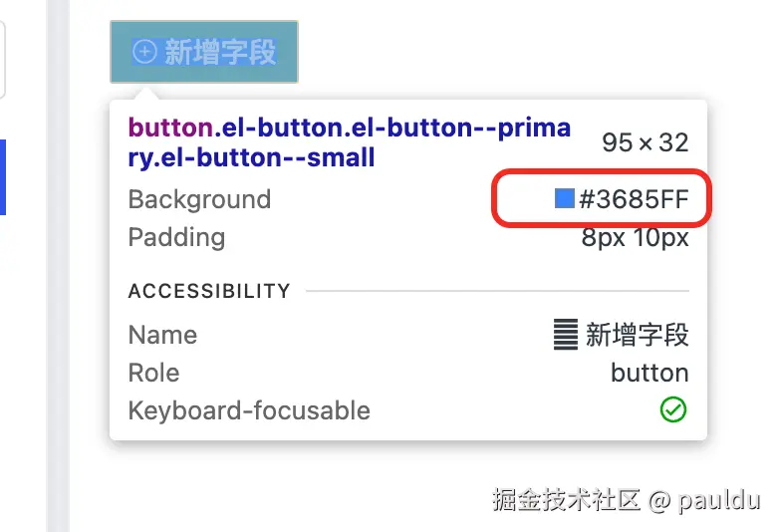Image resolution: width=779 pixels, height=532 pixels.
Task: Click the Padding property label
Action: [176, 237]
